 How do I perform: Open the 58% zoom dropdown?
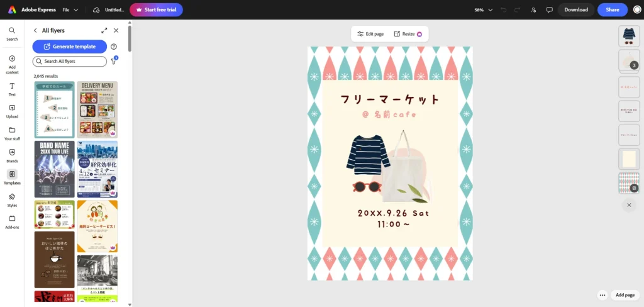tap(484, 10)
